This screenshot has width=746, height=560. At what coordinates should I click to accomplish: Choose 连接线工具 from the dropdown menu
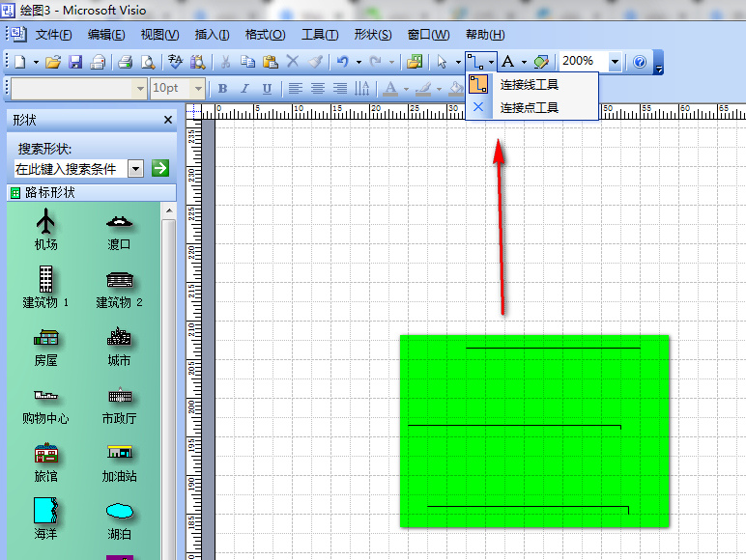(529, 85)
